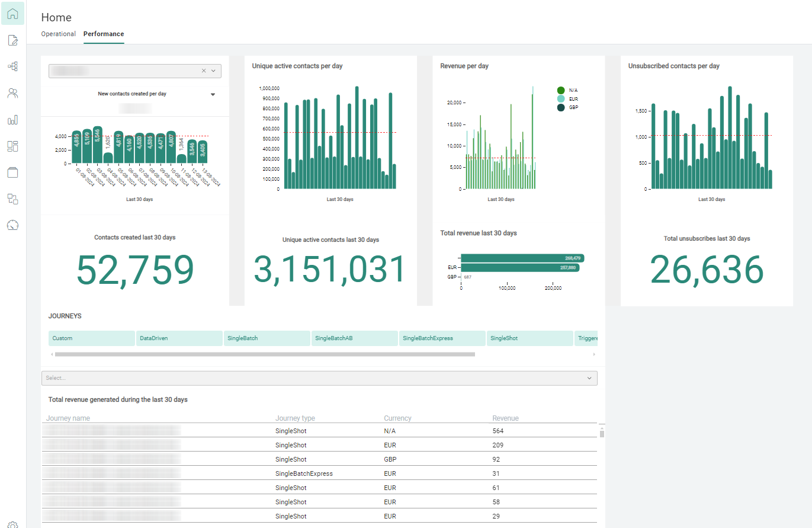
Task: Open the journey Select... dropdown
Action: (x=319, y=378)
